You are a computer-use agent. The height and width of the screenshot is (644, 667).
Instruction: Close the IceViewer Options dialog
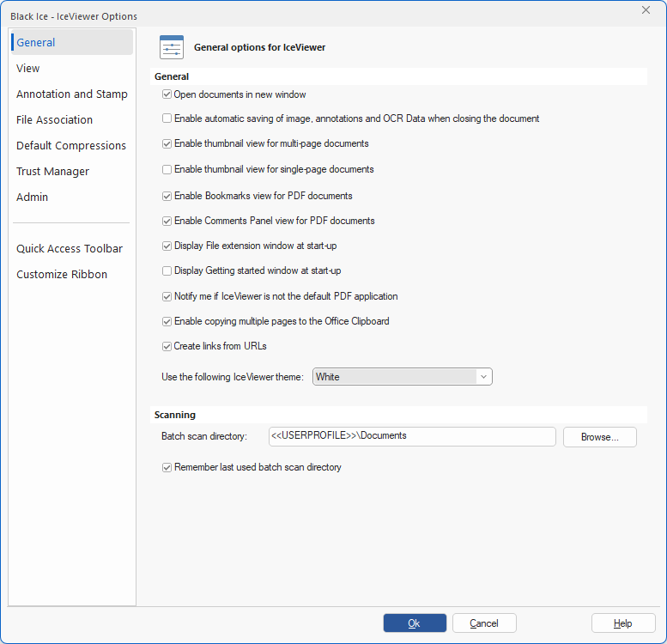[646, 10]
